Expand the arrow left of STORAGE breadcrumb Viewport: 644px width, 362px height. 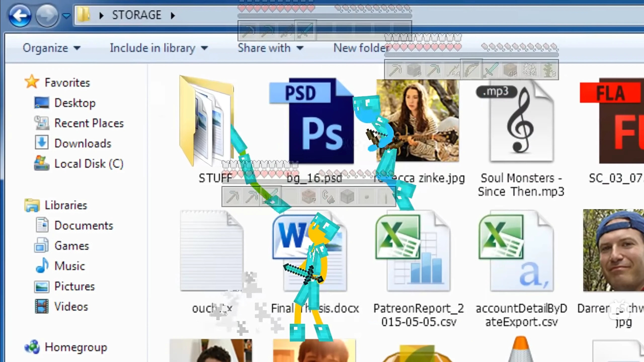click(x=101, y=16)
